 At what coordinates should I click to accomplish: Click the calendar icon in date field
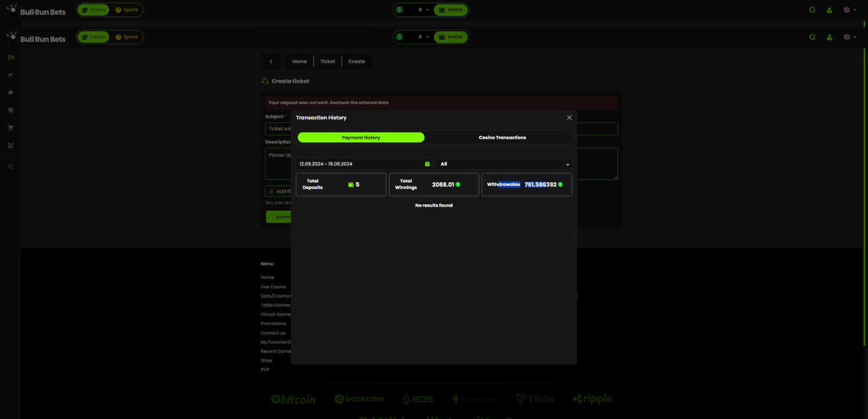click(x=427, y=164)
